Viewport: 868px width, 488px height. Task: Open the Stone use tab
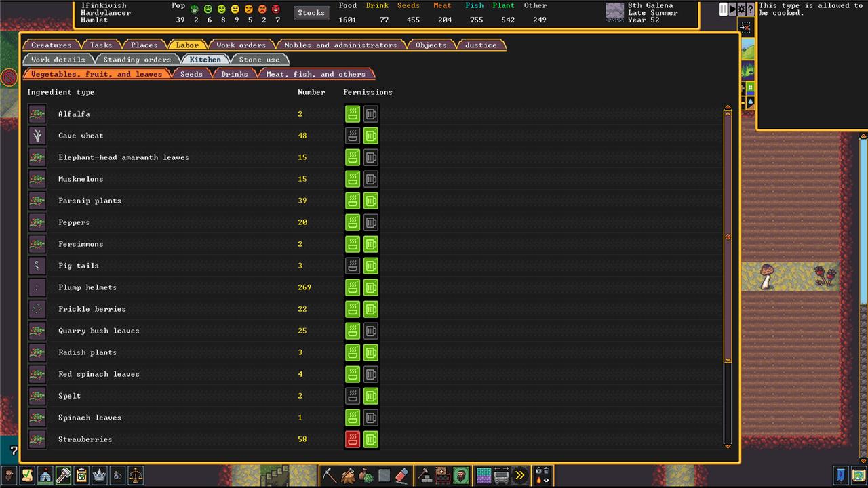(259, 60)
